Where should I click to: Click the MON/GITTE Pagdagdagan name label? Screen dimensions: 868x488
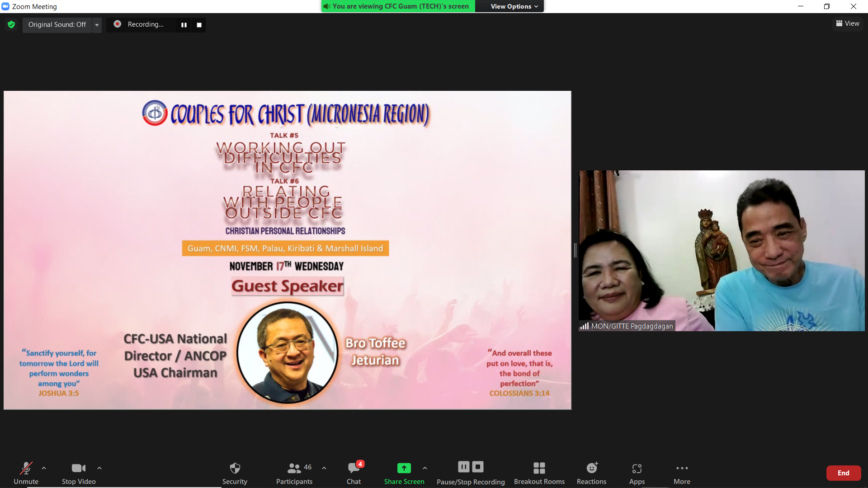coord(632,326)
